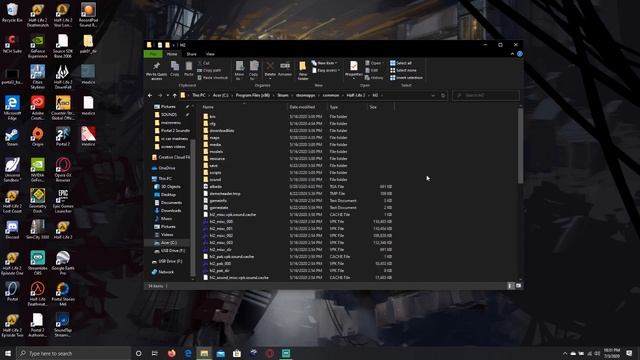
Task: Click Half-Life 2 in the breadcrumb
Action: [x=356, y=96]
